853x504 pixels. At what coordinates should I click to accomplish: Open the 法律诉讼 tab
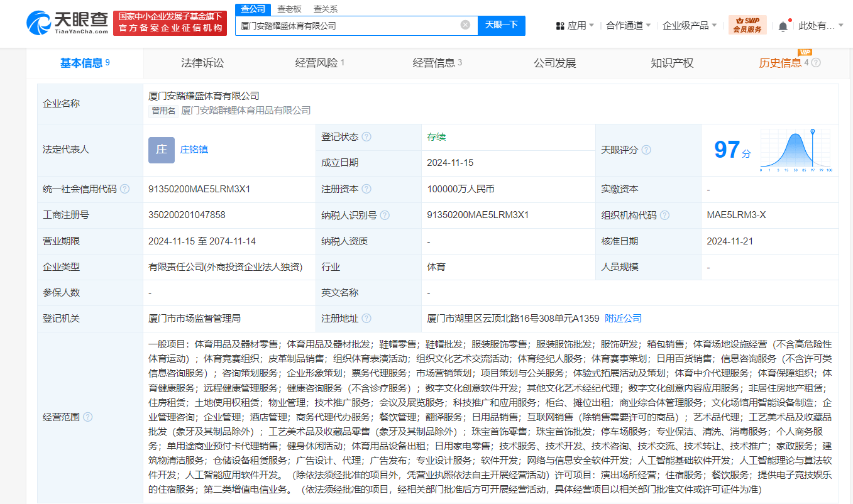coord(202,63)
